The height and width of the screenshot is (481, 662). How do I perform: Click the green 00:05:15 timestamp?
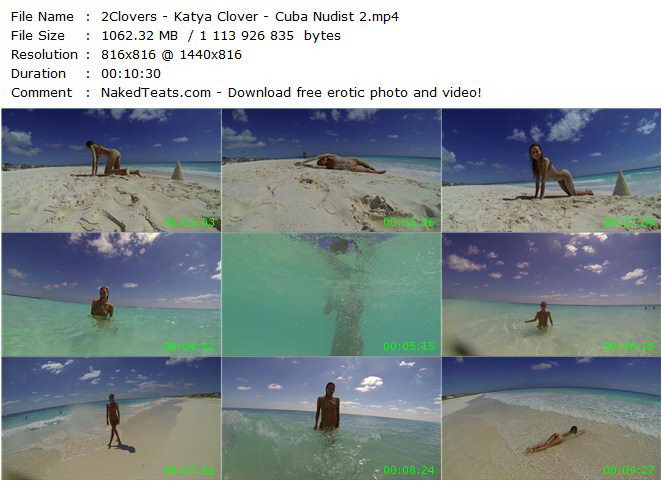click(x=409, y=346)
